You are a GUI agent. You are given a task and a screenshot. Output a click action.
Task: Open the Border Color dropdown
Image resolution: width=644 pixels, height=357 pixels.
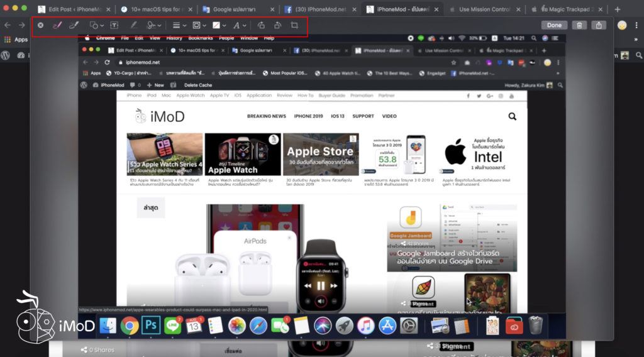click(199, 25)
